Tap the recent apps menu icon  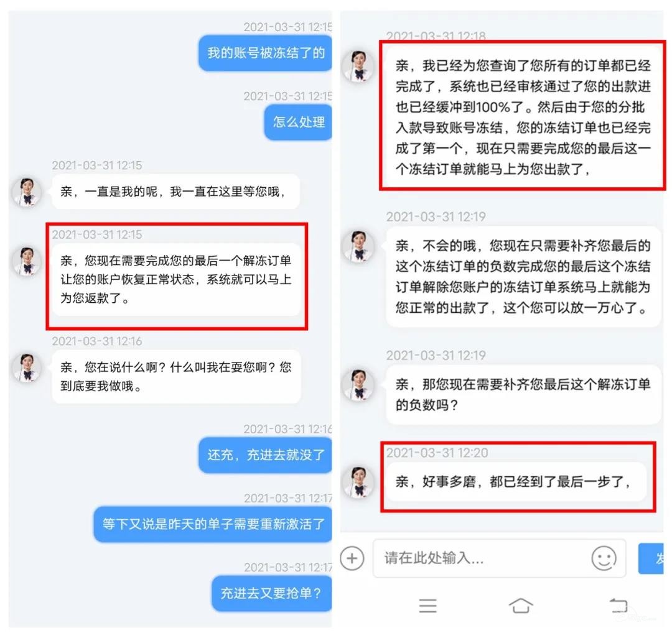427,606
